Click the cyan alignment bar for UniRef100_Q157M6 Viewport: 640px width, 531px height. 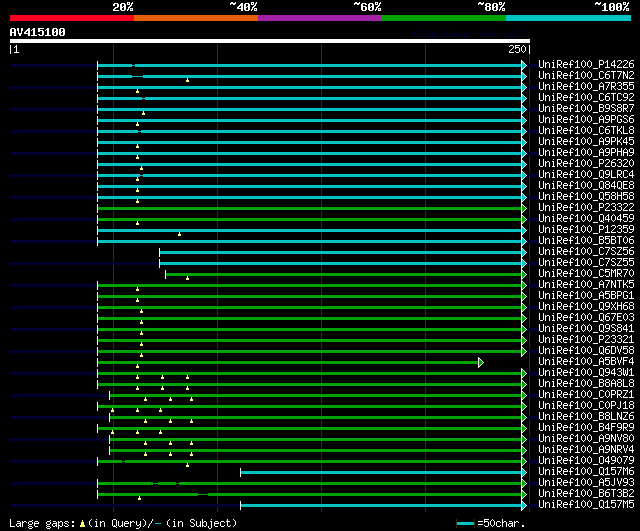point(381,473)
